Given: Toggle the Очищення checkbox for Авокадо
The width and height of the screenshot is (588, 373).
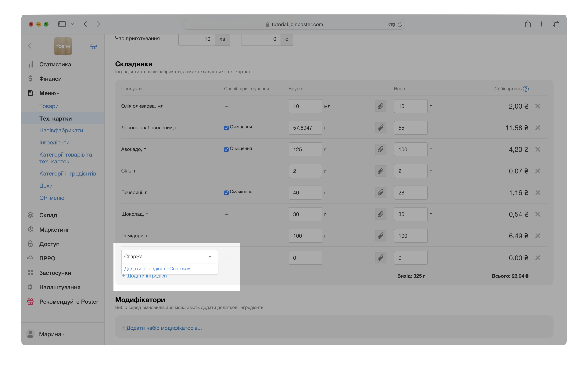Looking at the screenshot, I should pyautogui.click(x=226, y=149).
